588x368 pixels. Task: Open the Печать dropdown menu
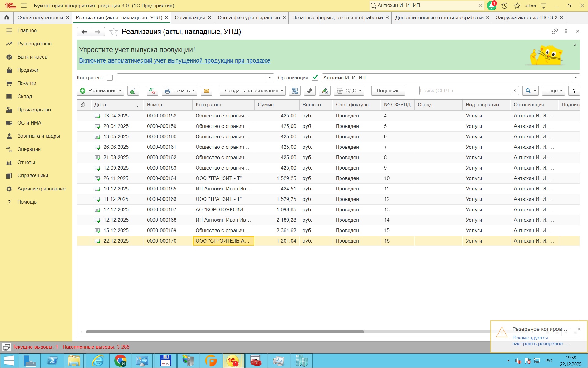[x=179, y=91]
